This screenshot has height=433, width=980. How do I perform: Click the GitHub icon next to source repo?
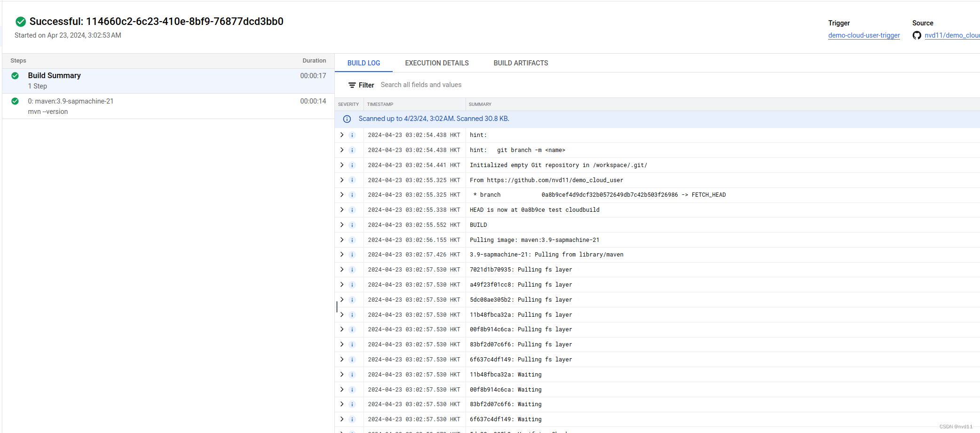click(917, 35)
